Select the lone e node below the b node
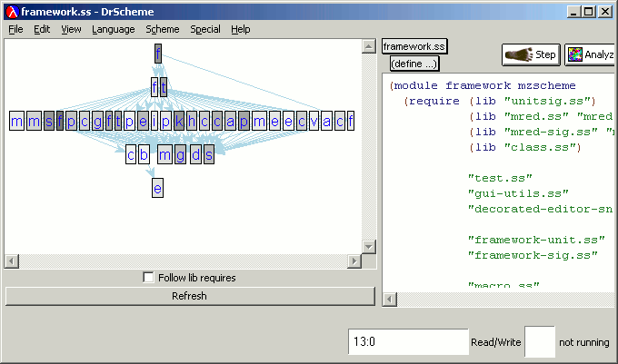The width and height of the screenshot is (618, 364). [x=157, y=188]
